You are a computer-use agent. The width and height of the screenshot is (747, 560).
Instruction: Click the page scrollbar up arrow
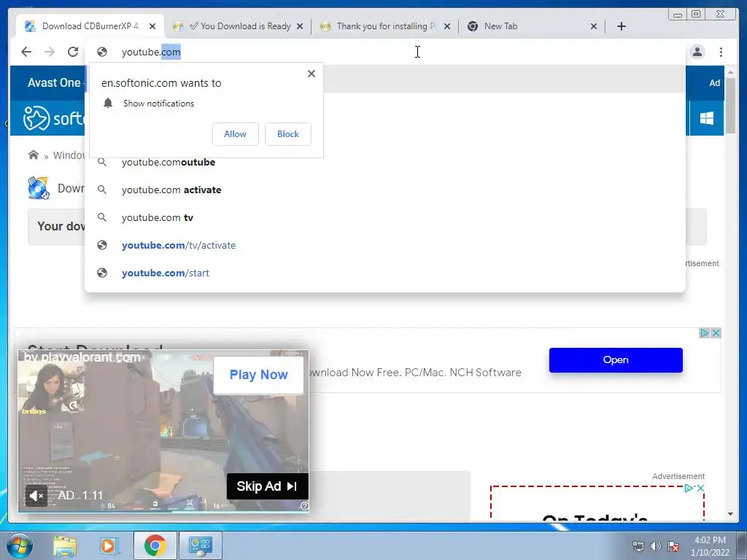tap(730, 72)
